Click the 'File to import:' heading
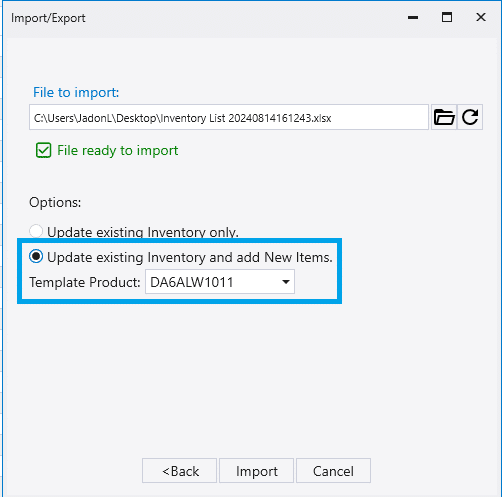The image size is (502, 497). [76, 92]
